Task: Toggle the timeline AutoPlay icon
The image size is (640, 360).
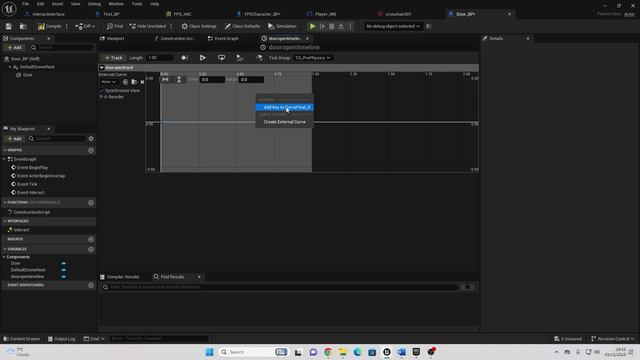Action: click(203, 58)
